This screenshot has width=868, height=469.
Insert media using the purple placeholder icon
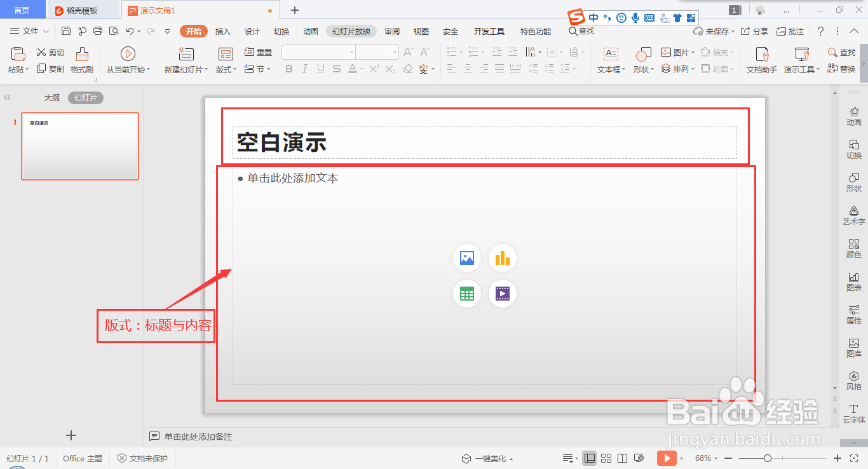(502, 294)
